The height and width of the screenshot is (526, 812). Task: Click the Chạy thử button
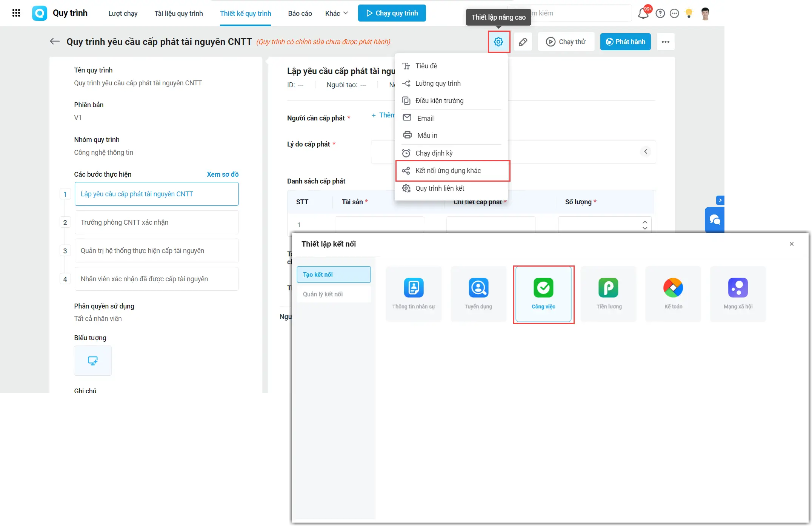(x=566, y=42)
